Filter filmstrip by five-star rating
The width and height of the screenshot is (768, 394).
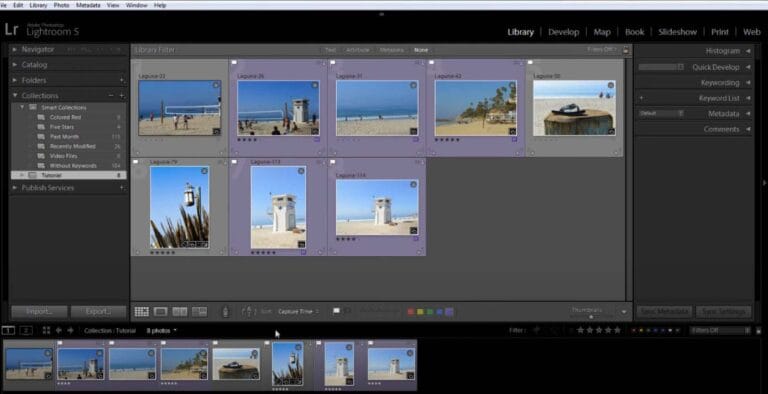pos(618,330)
